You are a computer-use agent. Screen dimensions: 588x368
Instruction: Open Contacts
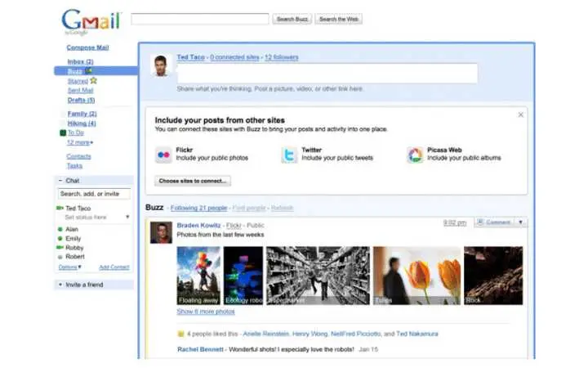78,156
